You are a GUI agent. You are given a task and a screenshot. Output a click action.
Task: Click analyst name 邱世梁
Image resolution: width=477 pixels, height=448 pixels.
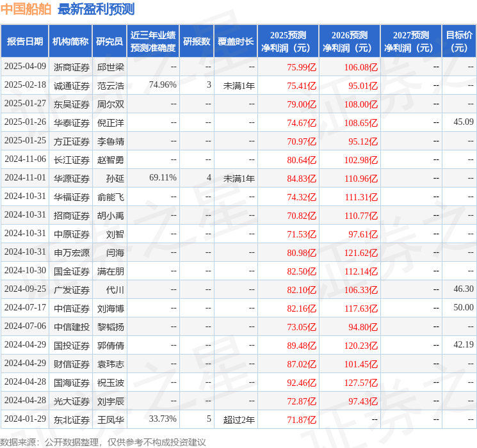pyautogui.click(x=110, y=67)
